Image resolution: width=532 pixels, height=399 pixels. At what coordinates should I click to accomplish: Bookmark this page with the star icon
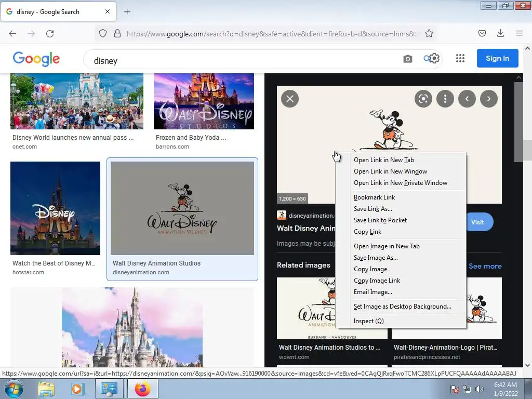click(x=429, y=34)
